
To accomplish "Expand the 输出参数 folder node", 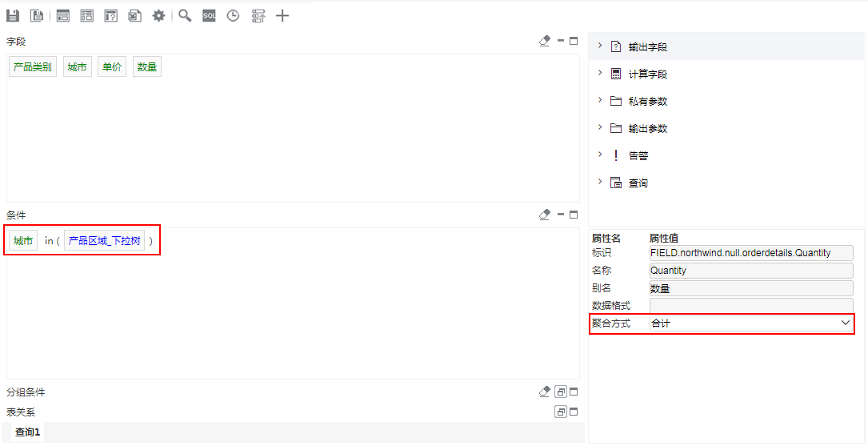I will tap(600, 127).
